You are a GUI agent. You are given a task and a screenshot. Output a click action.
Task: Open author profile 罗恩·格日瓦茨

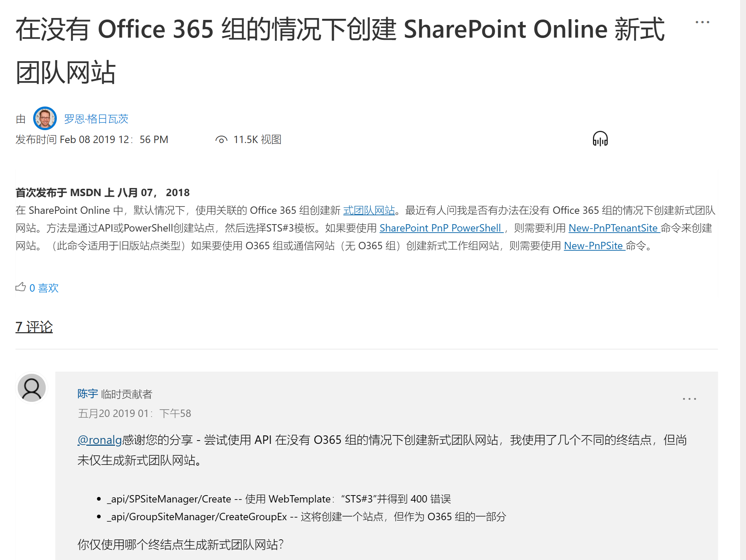[96, 119]
